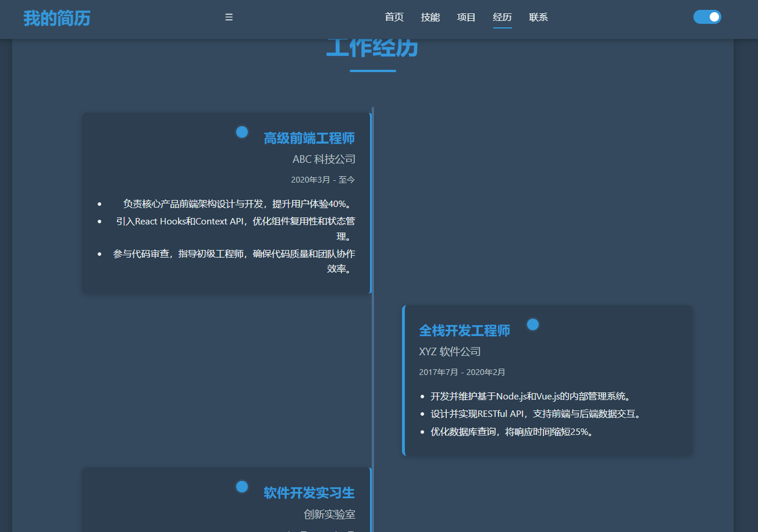Click timeline dot beside 全栈开发工程师
The height and width of the screenshot is (532, 758).
532,324
